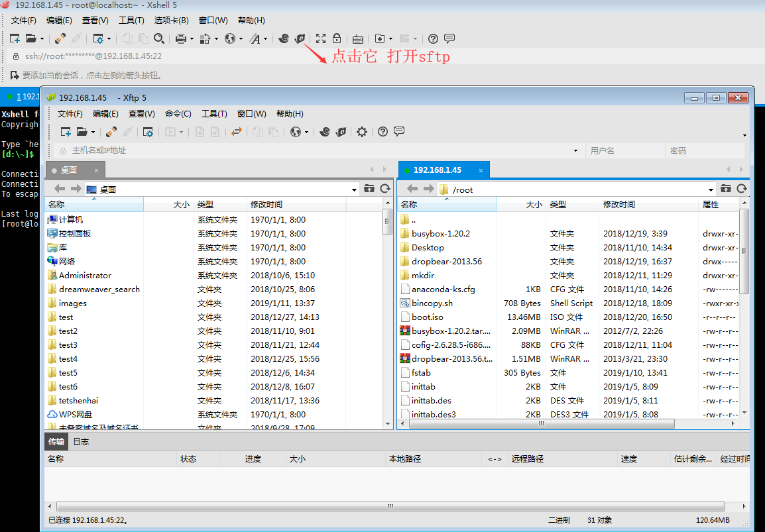Image resolution: width=765 pixels, height=532 pixels.
Task: Click the Help icon in Xshell toolbar
Action: [x=433, y=38]
